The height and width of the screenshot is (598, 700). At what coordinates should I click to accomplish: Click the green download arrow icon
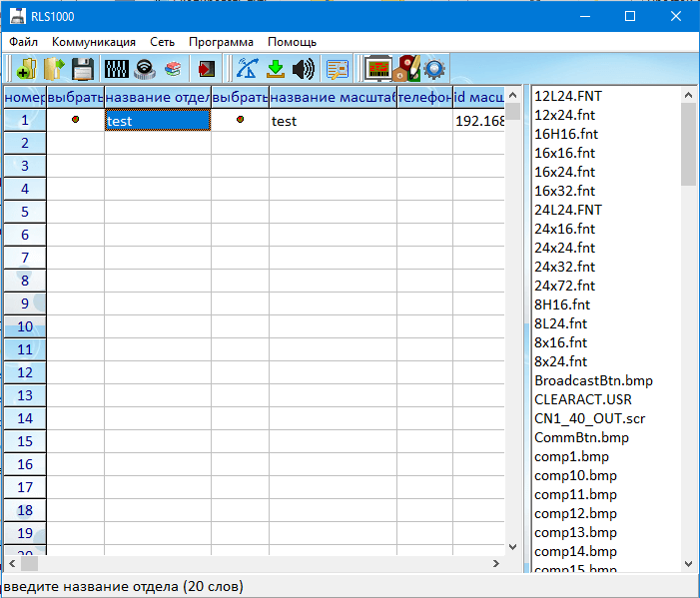point(275,69)
